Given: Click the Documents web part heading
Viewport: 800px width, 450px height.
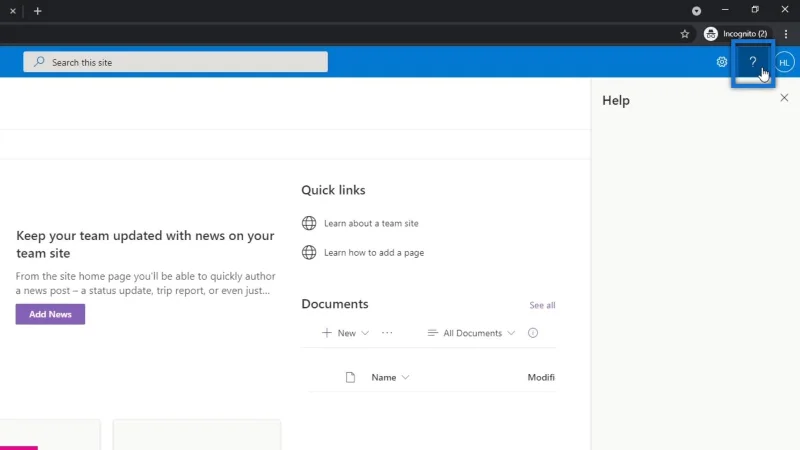Looking at the screenshot, I should tap(335, 304).
